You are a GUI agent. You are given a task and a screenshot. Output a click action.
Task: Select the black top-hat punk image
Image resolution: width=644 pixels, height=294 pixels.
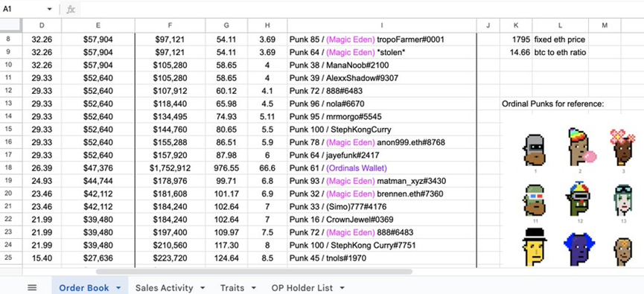click(x=534, y=247)
